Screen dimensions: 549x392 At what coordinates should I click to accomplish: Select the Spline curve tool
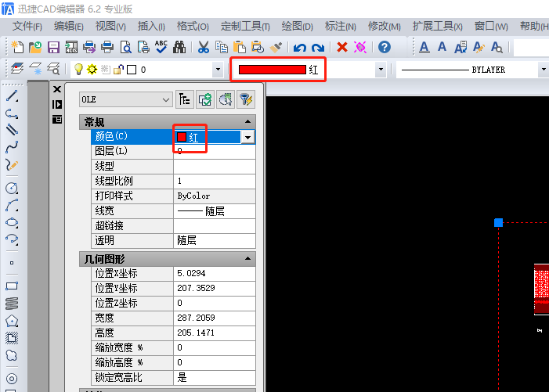[12, 146]
